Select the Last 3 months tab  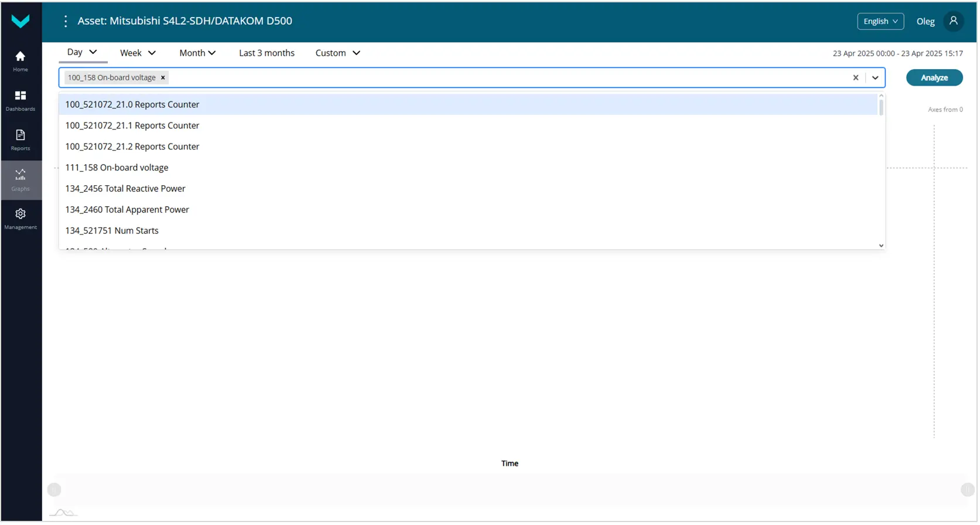pos(267,53)
